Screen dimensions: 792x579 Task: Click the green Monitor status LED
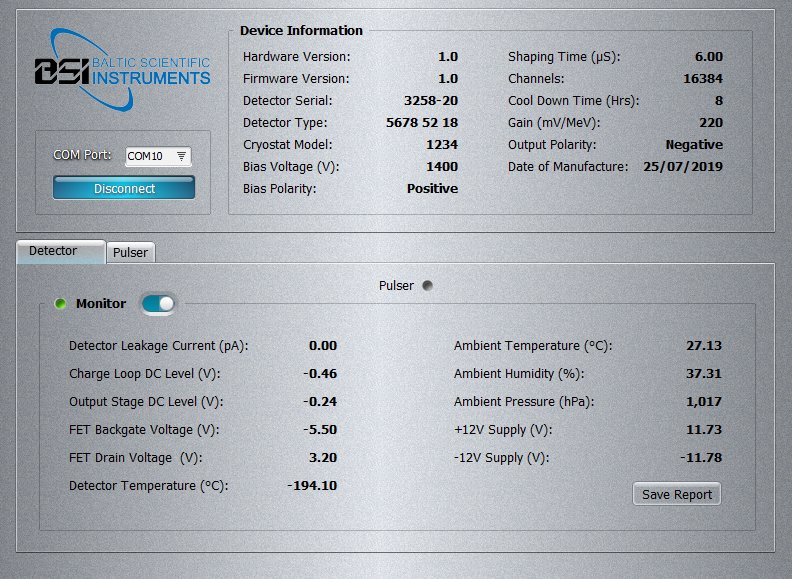click(x=60, y=304)
